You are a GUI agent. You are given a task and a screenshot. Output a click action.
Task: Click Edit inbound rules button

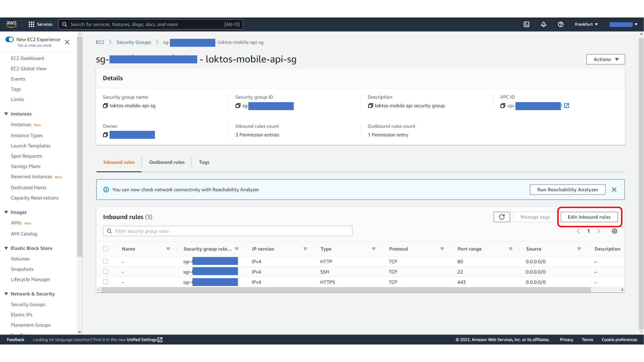(x=589, y=217)
